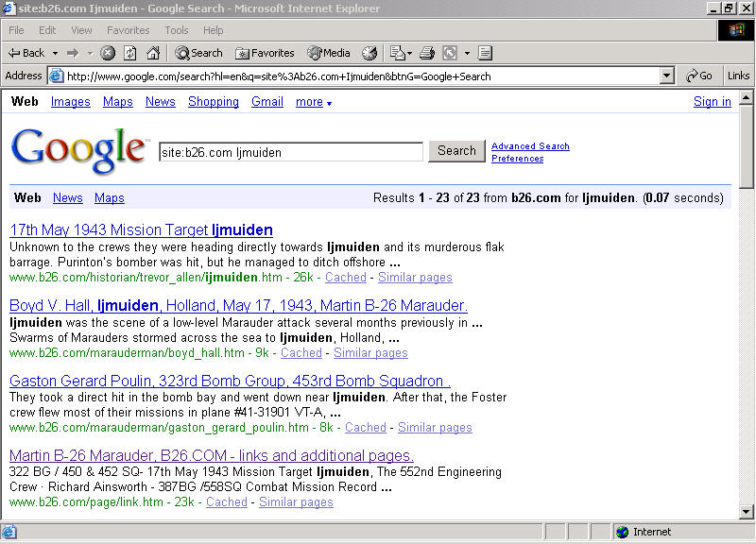Click the Internet Explorer icon in the title bar

point(9,8)
